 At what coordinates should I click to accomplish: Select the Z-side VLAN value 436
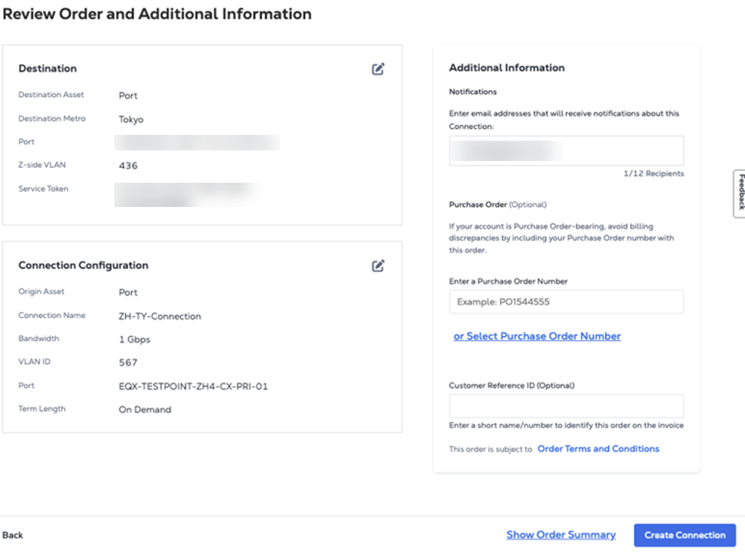(x=128, y=166)
